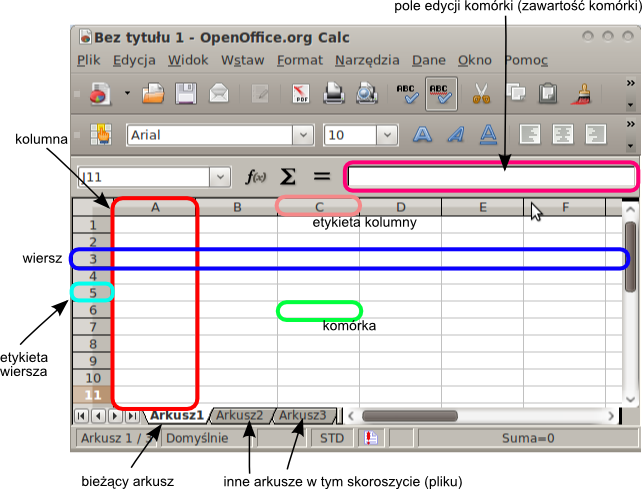Screen dimensions: 642x489
Task: Select row 8 header
Action: [x=93, y=344]
